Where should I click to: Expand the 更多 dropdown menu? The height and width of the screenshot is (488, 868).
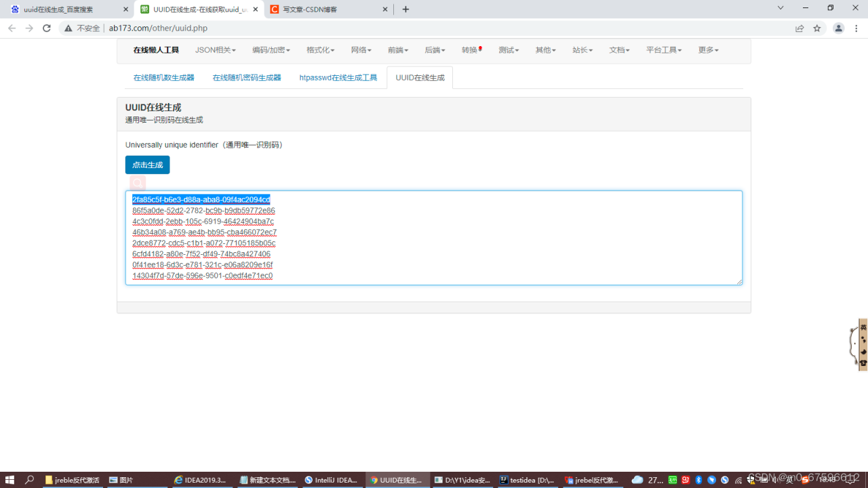pos(709,50)
